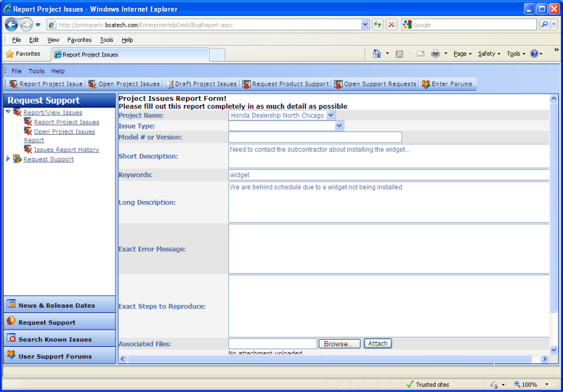Open the News & Release Dates panel

[60, 304]
